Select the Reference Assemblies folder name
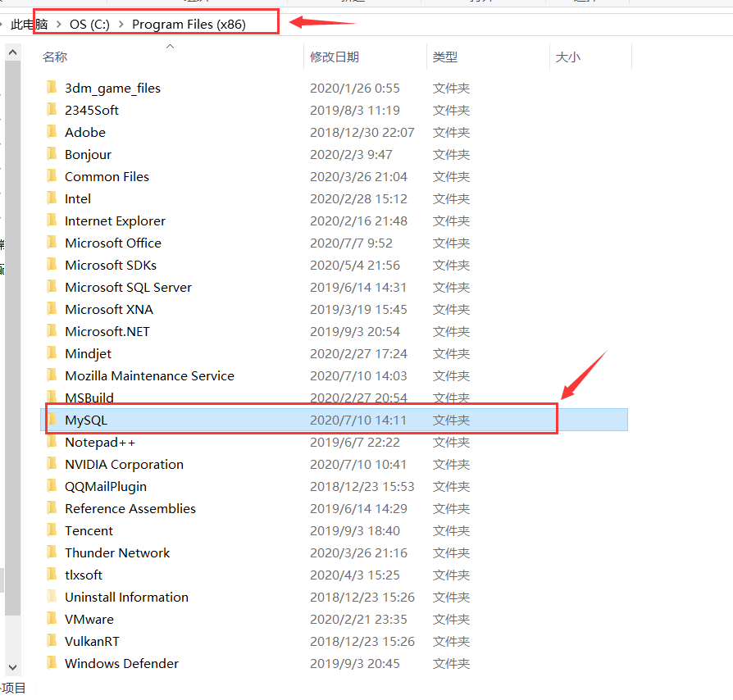This screenshot has width=733, height=700. 130,508
